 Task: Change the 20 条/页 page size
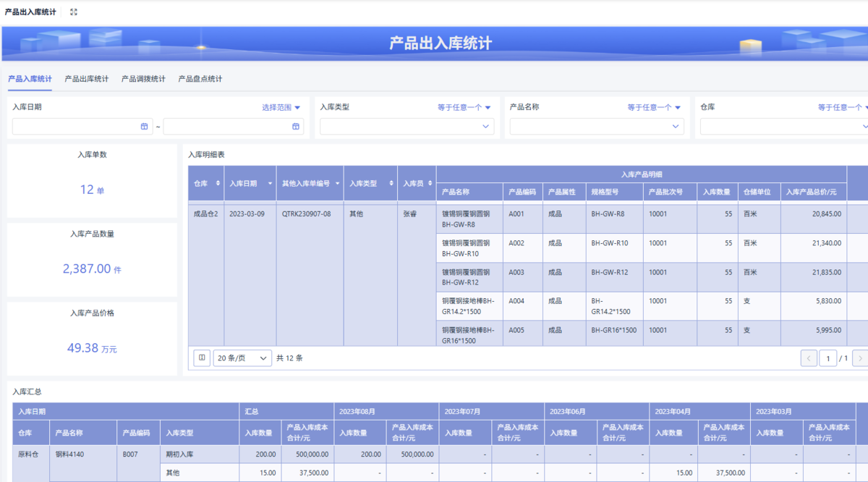(242, 358)
